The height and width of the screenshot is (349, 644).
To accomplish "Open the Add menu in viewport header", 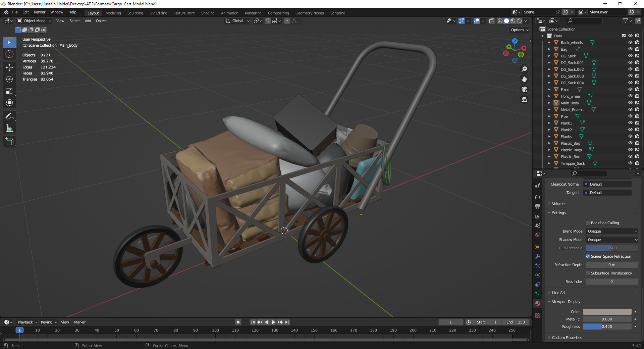I will tap(88, 21).
